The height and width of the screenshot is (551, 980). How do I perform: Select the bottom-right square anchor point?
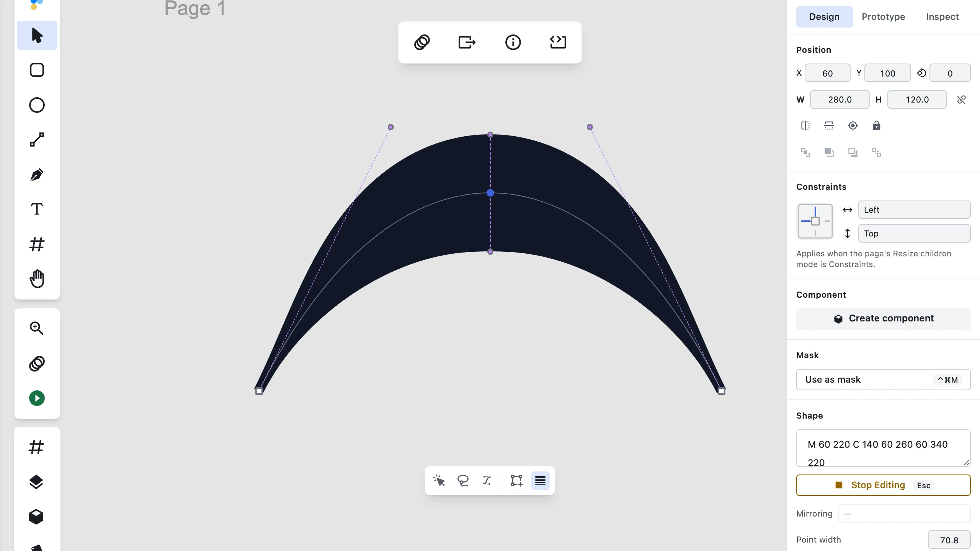721,391
